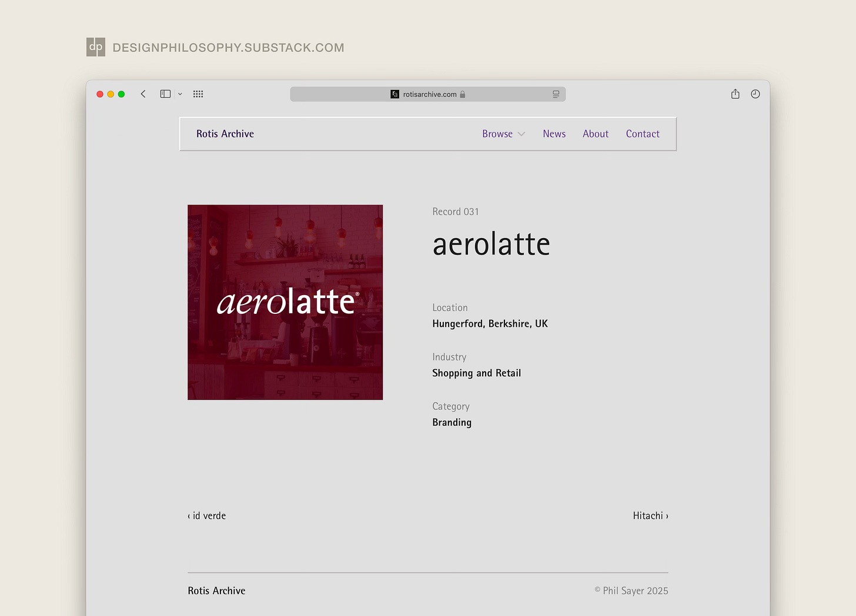Click the footer Rotis Archive link
The image size is (856, 616).
(216, 591)
